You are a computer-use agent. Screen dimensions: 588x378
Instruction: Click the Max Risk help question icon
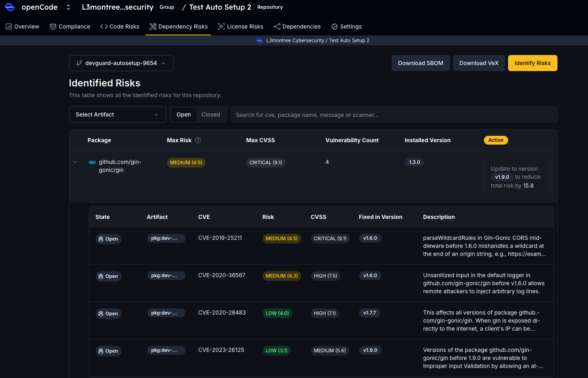[198, 140]
